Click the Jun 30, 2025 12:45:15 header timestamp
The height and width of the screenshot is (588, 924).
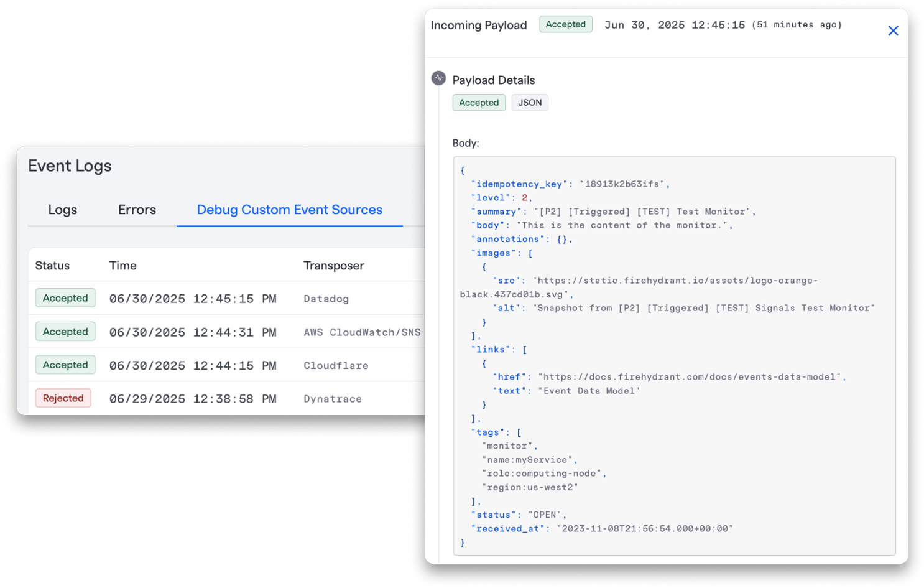point(675,25)
